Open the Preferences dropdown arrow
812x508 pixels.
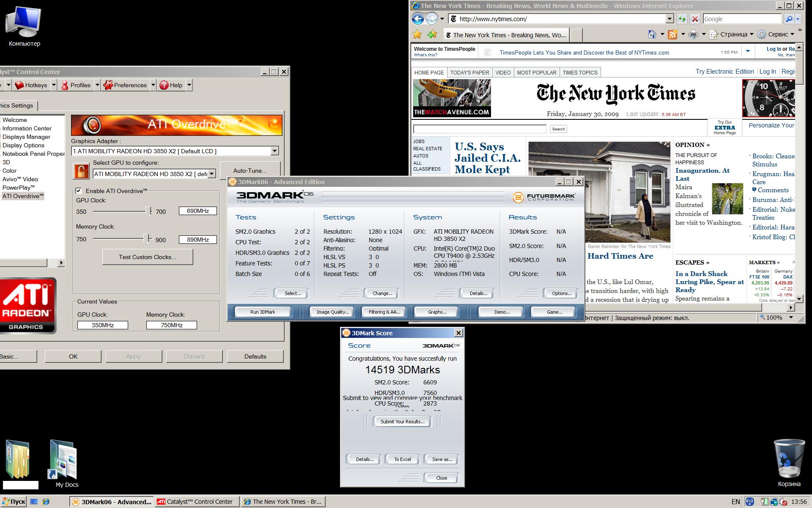coord(153,85)
